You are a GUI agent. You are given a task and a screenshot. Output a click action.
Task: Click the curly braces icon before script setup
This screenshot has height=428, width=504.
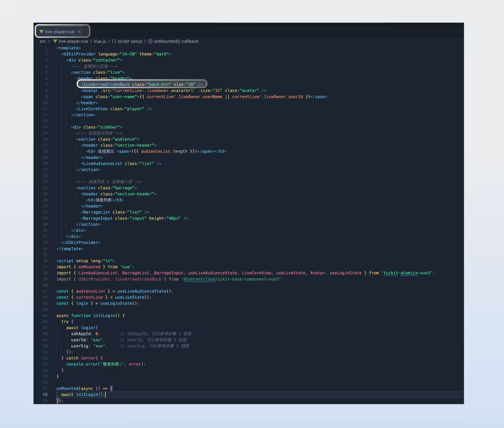click(x=114, y=41)
